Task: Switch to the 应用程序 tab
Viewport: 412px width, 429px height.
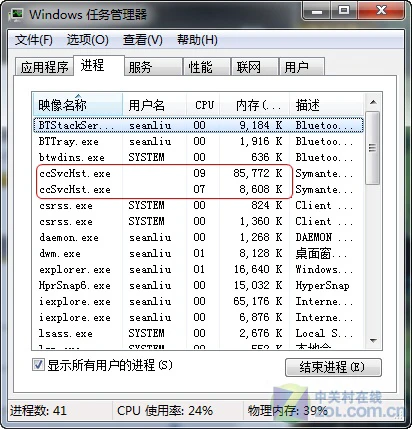Action: pyautogui.click(x=44, y=67)
